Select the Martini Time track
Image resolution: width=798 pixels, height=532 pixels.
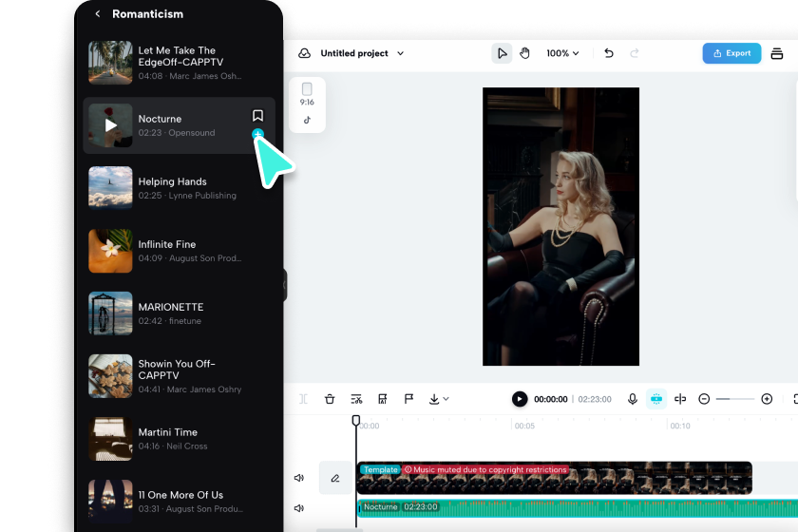tap(179, 439)
